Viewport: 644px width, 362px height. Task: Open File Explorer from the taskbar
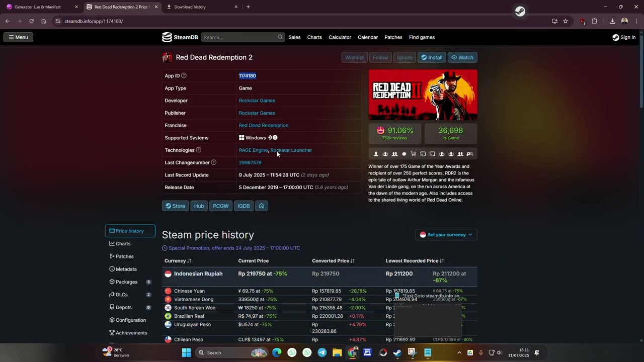(337, 352)
